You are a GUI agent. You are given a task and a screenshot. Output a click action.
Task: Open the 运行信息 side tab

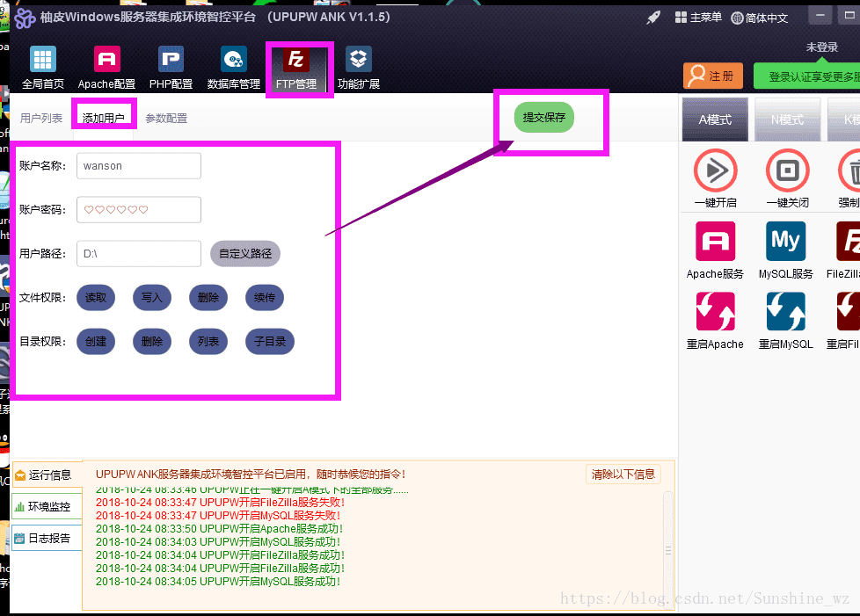point(47,475)
